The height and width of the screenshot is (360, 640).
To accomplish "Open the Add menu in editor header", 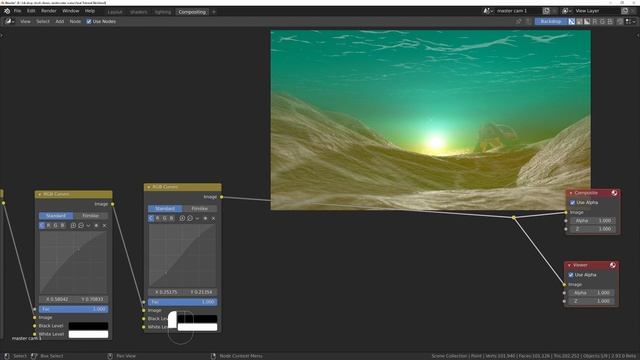I will [60, 21].
